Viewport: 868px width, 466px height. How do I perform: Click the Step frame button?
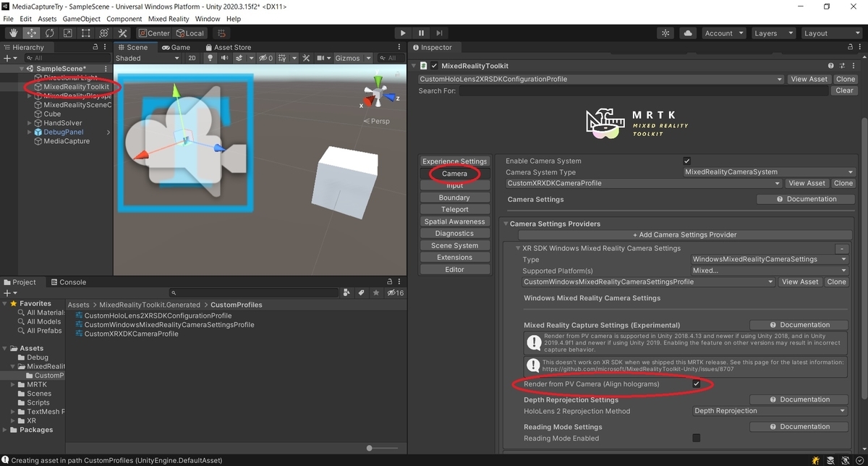(x=439, y=33)
